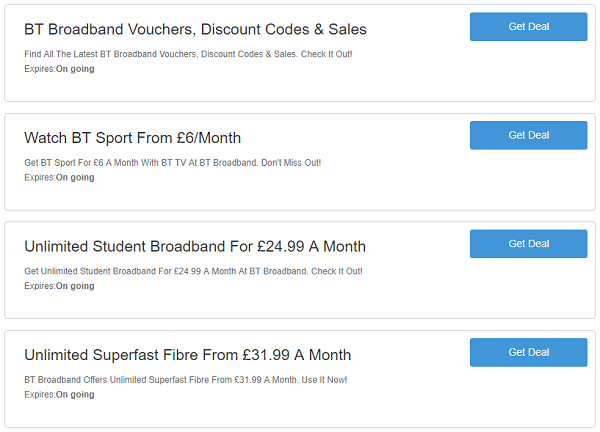Click Get Deal for Unlimited Student Broadband
Screen dimensions: 600x432
(x=528, y=244)
